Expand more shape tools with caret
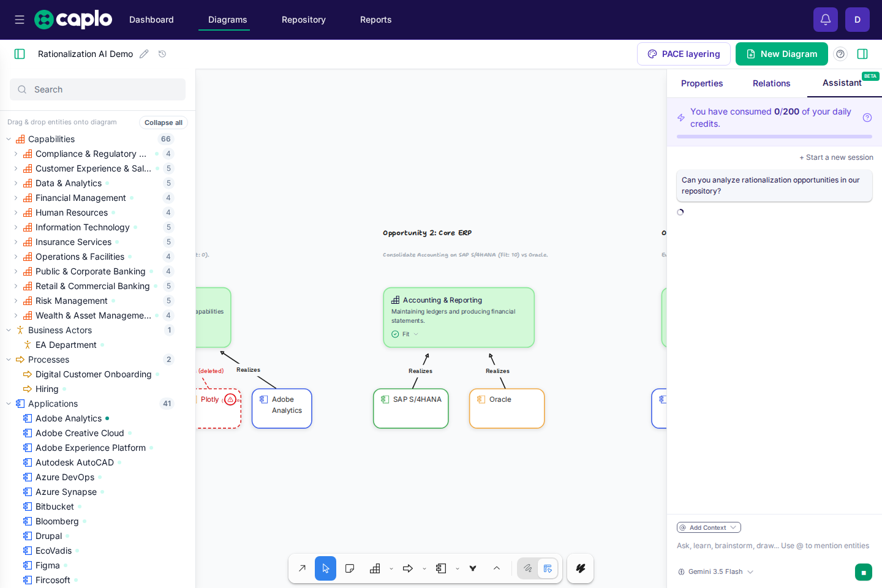Image resolution: width=882 pixels, height=588 pixels. (x=497, y=568)
